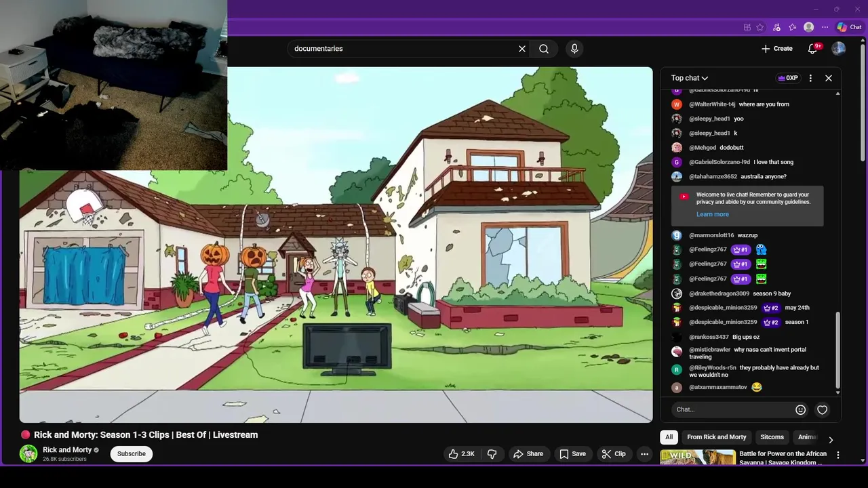Image resolution: width=868 pixels, height=488 pixels.
Task: Show more filter chips with right arrow
Action: (831, 440)
